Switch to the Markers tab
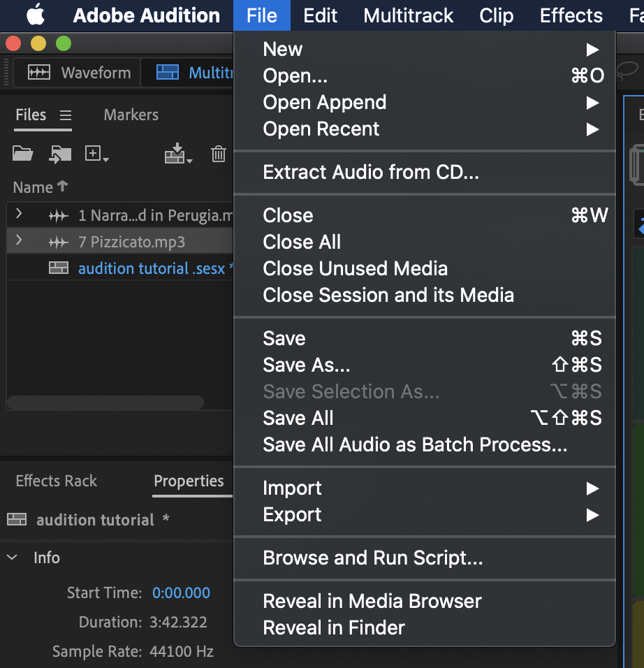Image resolution: width=644 pixels, height=668 pixels. 131,115
